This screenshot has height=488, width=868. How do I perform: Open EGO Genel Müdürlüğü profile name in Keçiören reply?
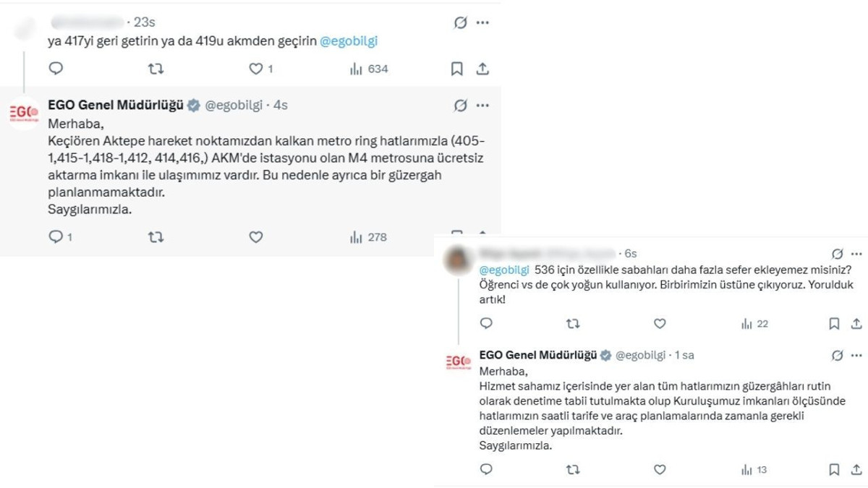tap(116, 105)
